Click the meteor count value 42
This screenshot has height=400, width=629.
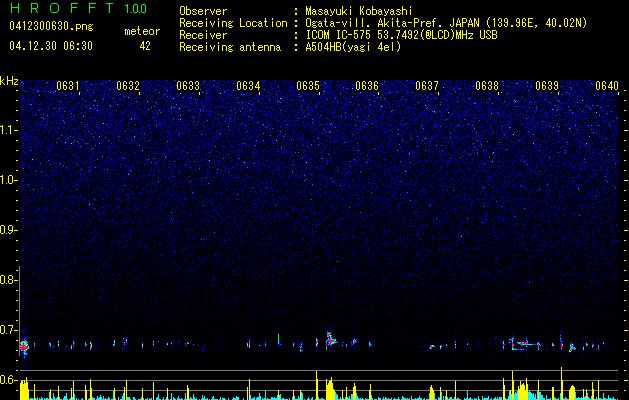point(145,46)
